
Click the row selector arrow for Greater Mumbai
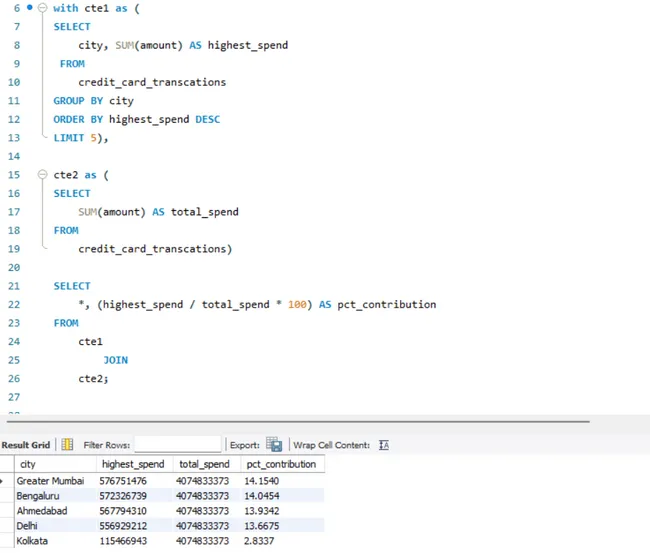click(x=2, y=481)
